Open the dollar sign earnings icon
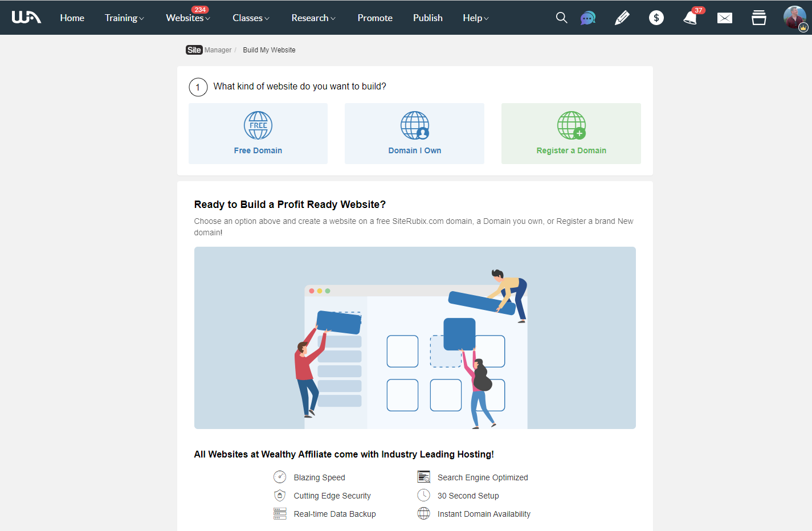Screen dimensions: 812x531 (x=656, y=18)
